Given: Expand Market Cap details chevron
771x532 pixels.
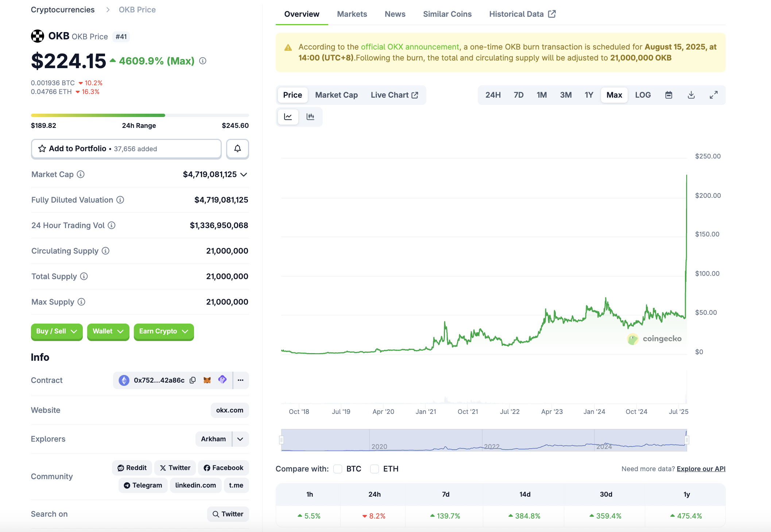Looking at the screenshot, I should 244,175.
